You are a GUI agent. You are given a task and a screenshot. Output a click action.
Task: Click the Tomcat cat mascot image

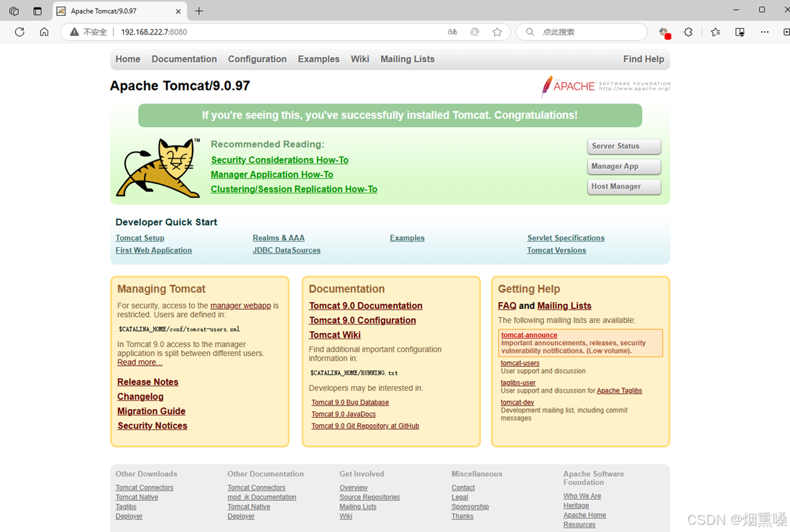pyautogui.click(x=158, y=168)
